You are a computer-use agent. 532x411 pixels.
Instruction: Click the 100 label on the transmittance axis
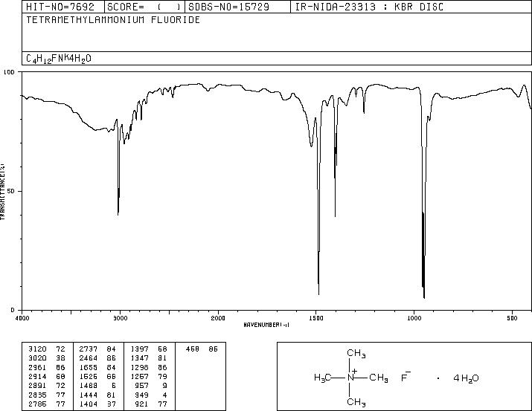pyautogui.click(x=9, y=72)
